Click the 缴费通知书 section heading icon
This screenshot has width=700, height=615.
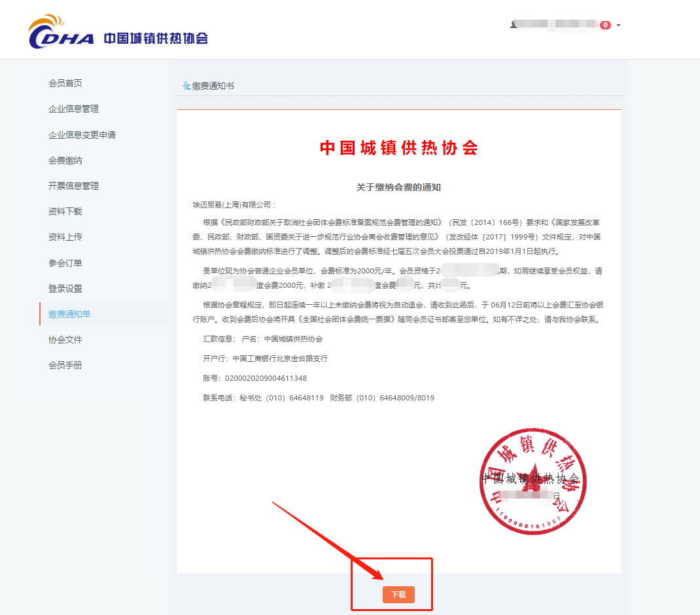coord(186,86)
